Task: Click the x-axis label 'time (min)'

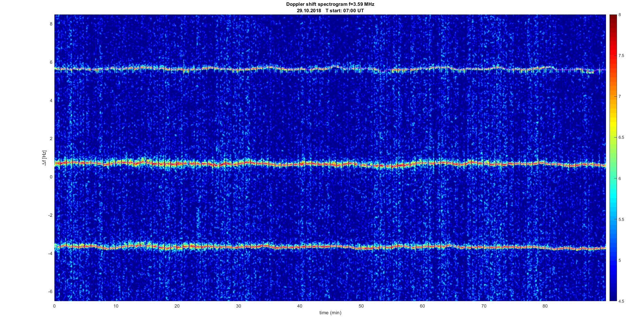Action: coord(330,313)
